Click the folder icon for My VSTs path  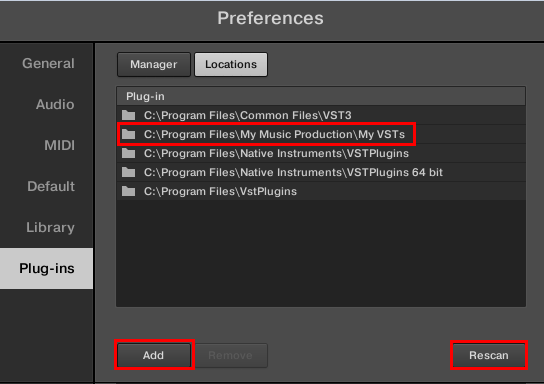point(128,134)
